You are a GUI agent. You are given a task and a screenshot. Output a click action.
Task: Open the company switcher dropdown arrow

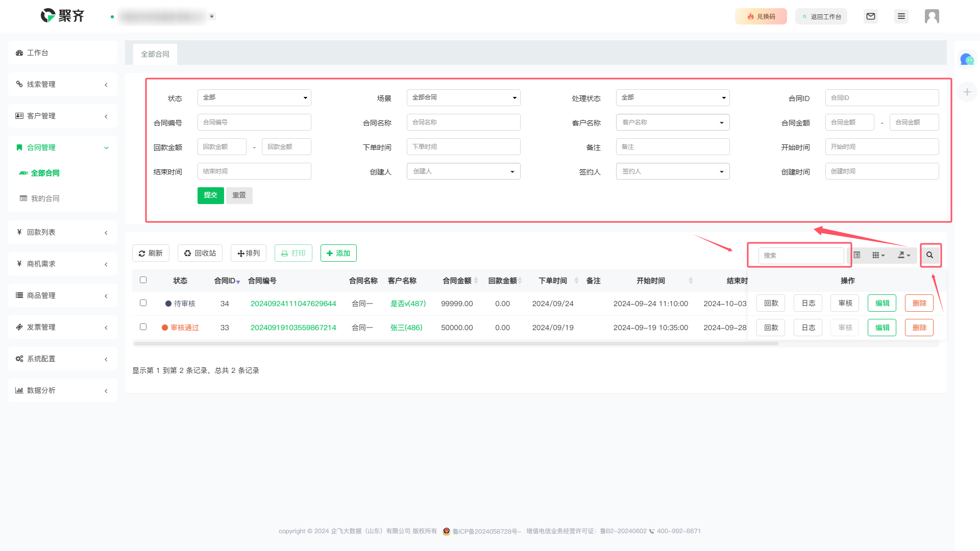point(212,16)
